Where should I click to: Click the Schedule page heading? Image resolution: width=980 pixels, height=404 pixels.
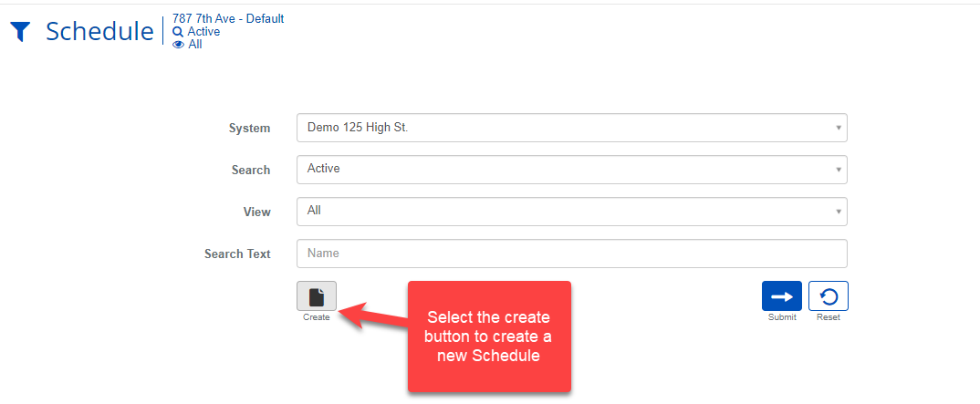(99, 31)
